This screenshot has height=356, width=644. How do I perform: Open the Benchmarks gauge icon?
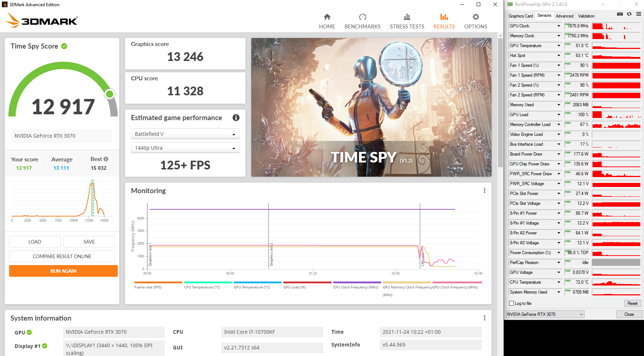[x=362, y=17]
